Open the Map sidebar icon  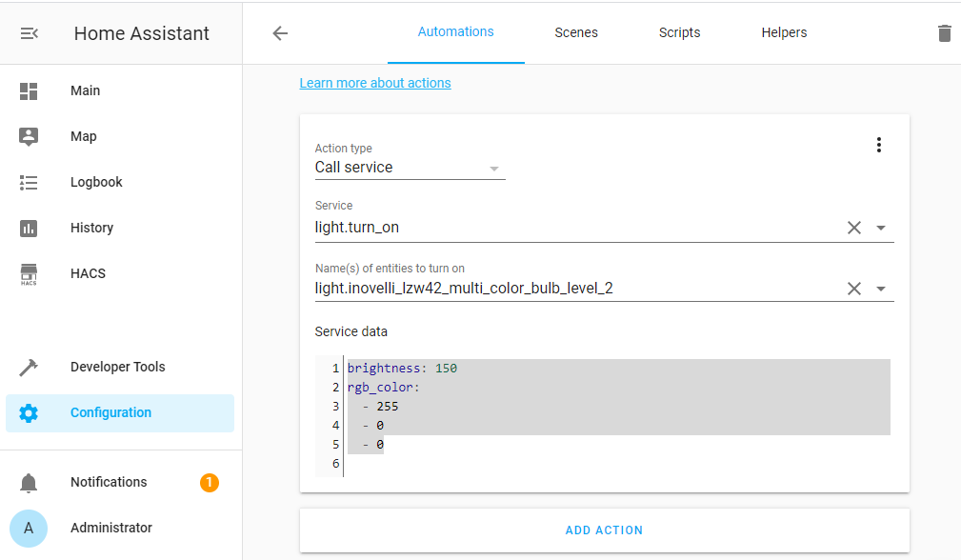29,136
